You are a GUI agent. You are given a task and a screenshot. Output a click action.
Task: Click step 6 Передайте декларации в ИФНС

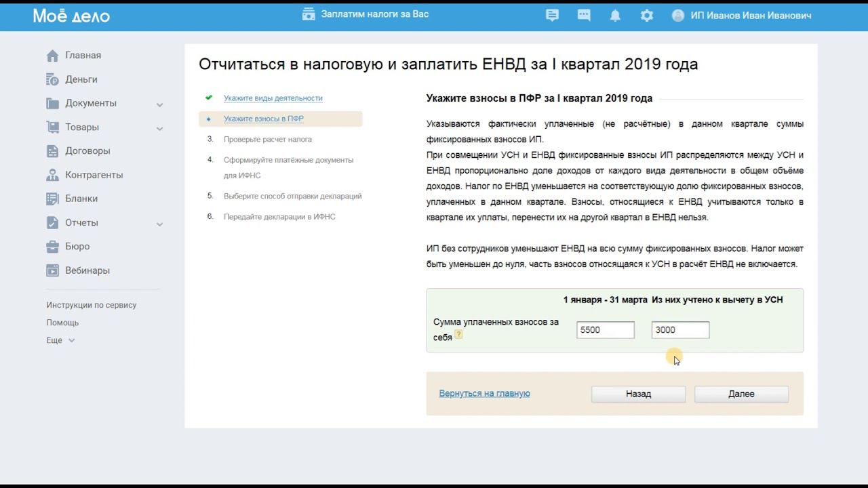click(279, 217)
